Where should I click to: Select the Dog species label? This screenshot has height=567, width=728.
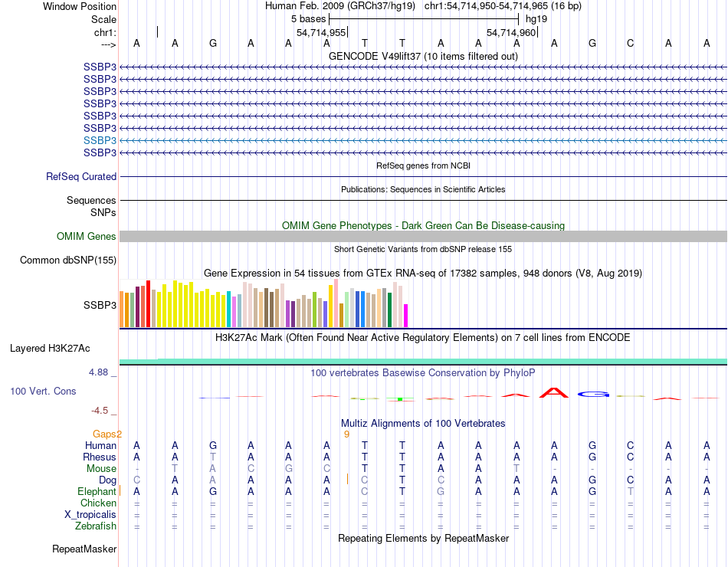[107, 480]
